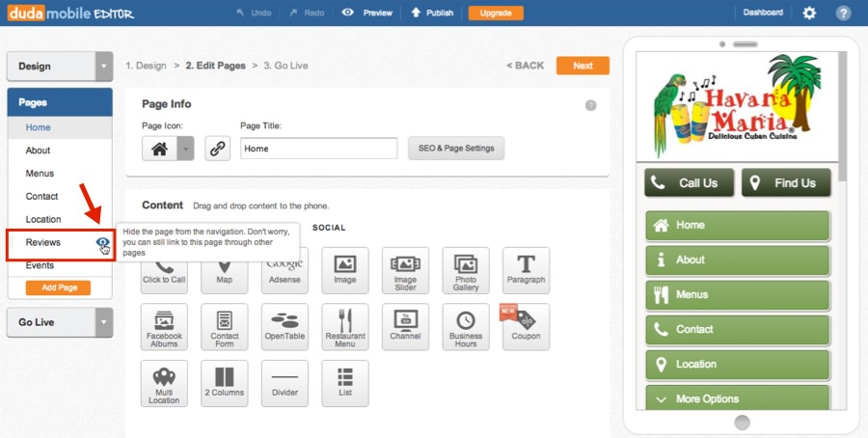
Task: Select the Home page in Pages list
Action: tap(60, 127)
